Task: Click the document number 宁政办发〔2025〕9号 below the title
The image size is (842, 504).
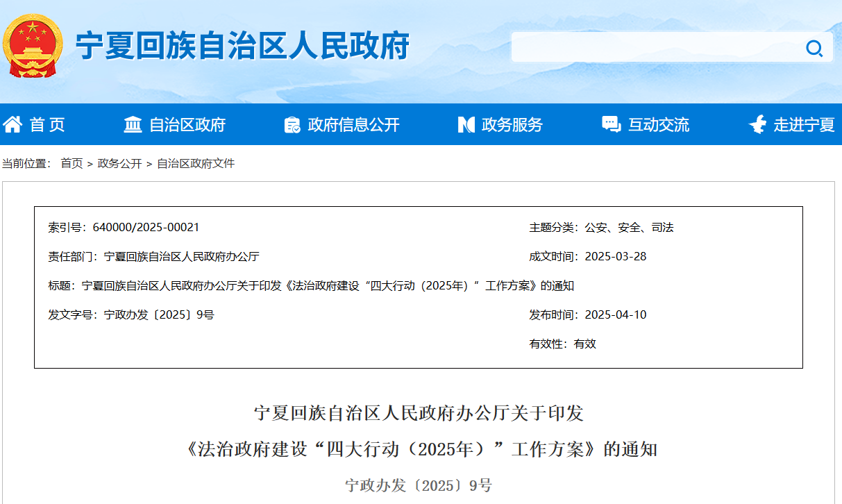Action: [419, 485]
